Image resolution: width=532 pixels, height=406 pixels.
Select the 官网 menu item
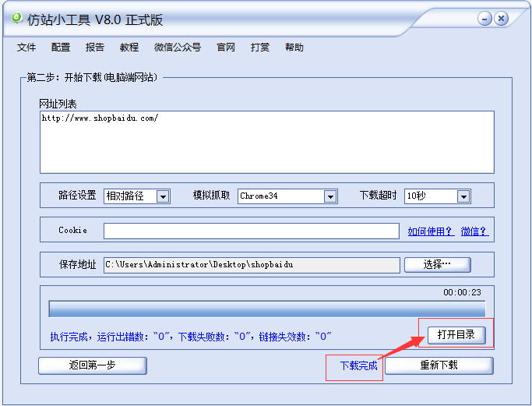(226, 48)
